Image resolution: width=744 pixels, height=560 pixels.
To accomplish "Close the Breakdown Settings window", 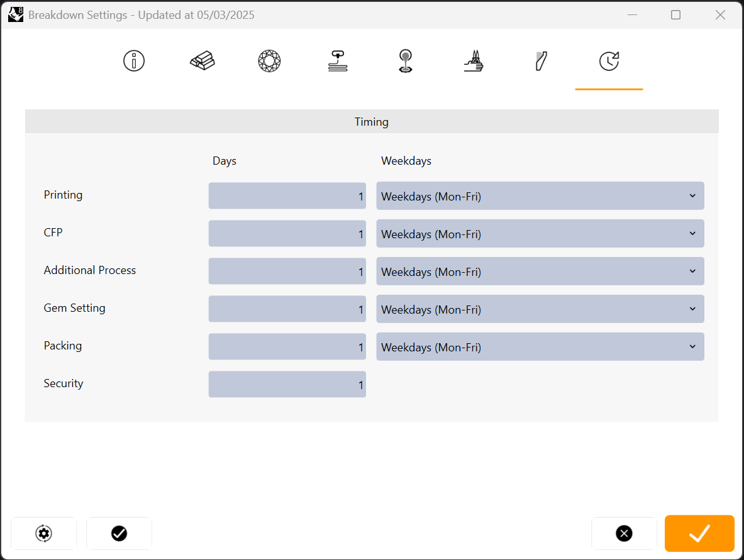I will 720,14.
